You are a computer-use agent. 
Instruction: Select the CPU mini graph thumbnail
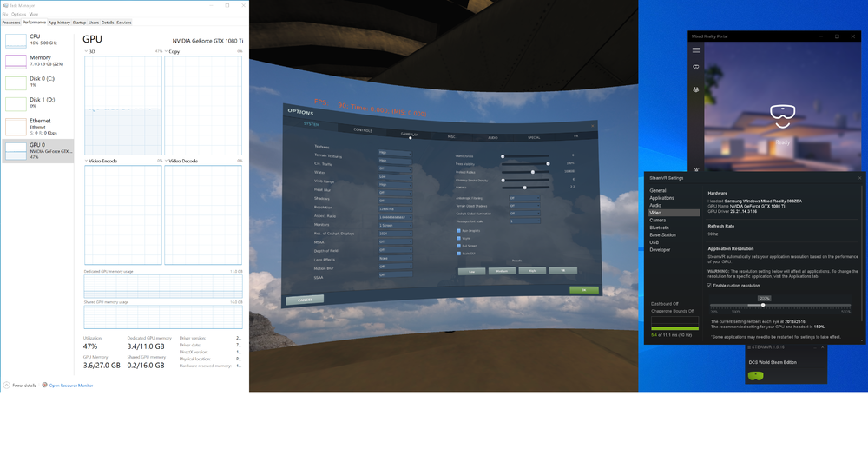point(16,41)
